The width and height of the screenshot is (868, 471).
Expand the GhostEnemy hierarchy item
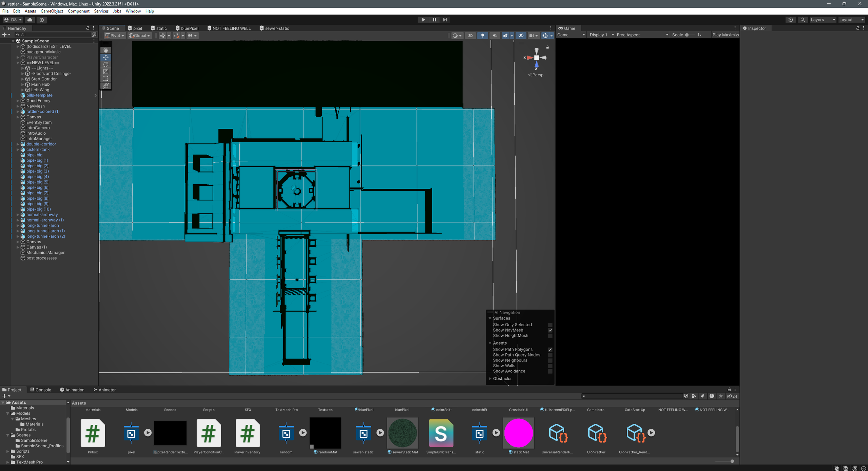(18, 101)
